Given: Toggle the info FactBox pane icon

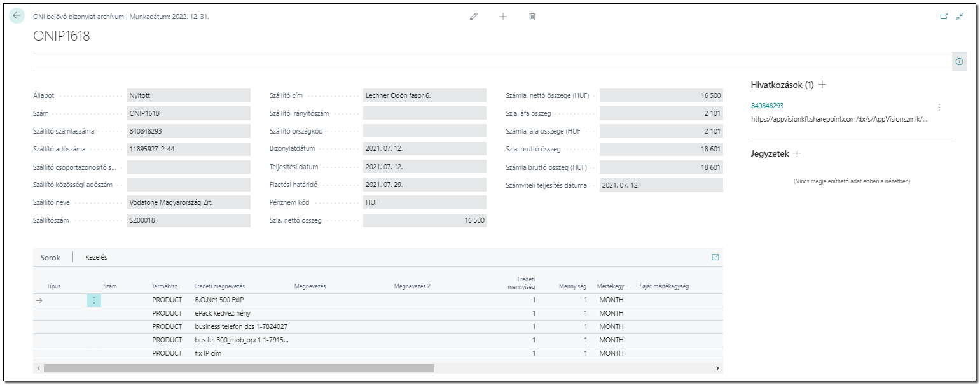Looking at the screenshot, I should click(959, 62).
